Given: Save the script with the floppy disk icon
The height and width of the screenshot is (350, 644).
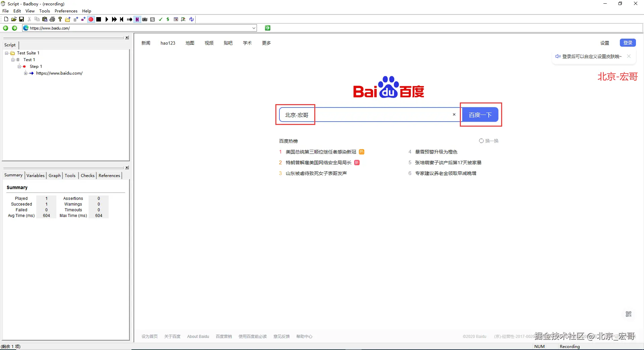Looking at the screenshot, I should (21, 19).
